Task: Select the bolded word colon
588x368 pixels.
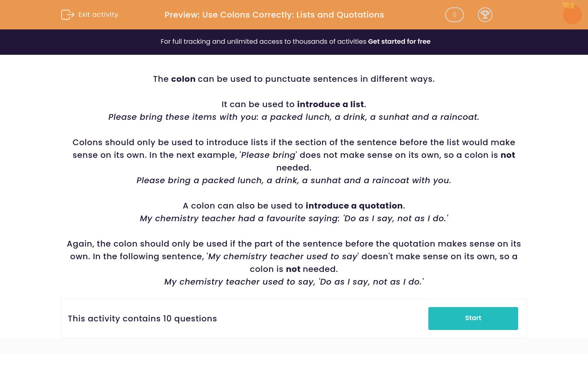Action: coord(183,79)
